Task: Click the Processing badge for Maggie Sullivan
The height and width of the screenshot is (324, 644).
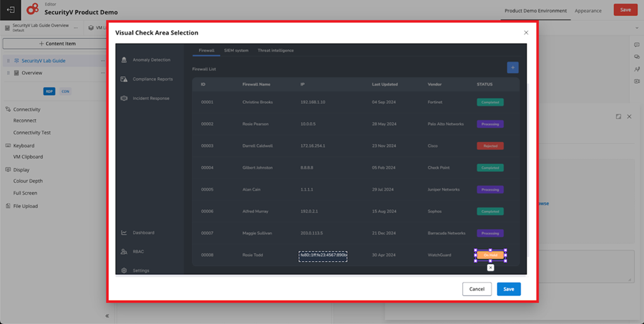Action: pyautogui.click(x=490, y=233)
